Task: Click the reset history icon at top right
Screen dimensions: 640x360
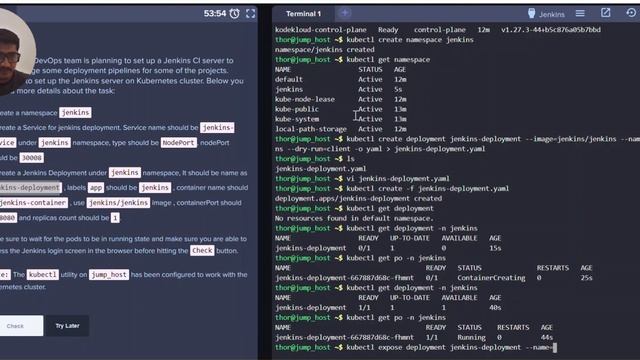Action: 631,13
